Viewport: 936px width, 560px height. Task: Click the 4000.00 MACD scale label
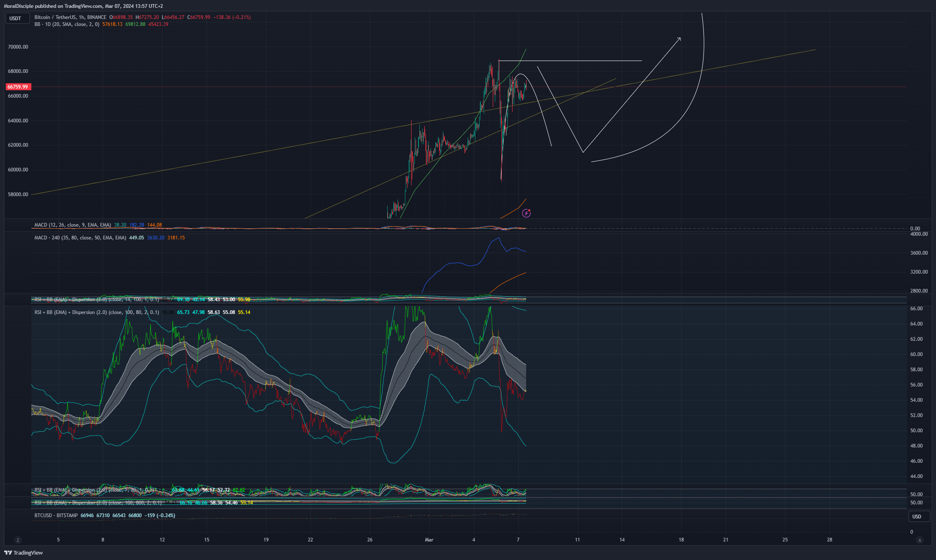[x=919, y=234]
